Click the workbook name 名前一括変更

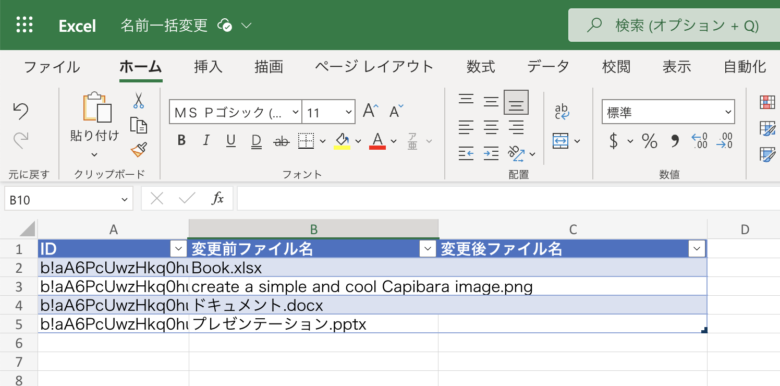coord(164,25)
